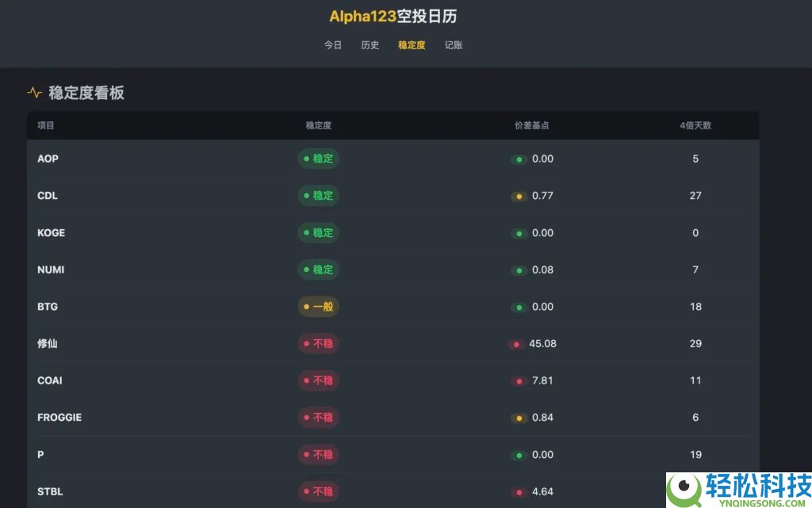Click the Alpha123空投日历 page title
The image size is (812, 508).
tap(393, 16)
